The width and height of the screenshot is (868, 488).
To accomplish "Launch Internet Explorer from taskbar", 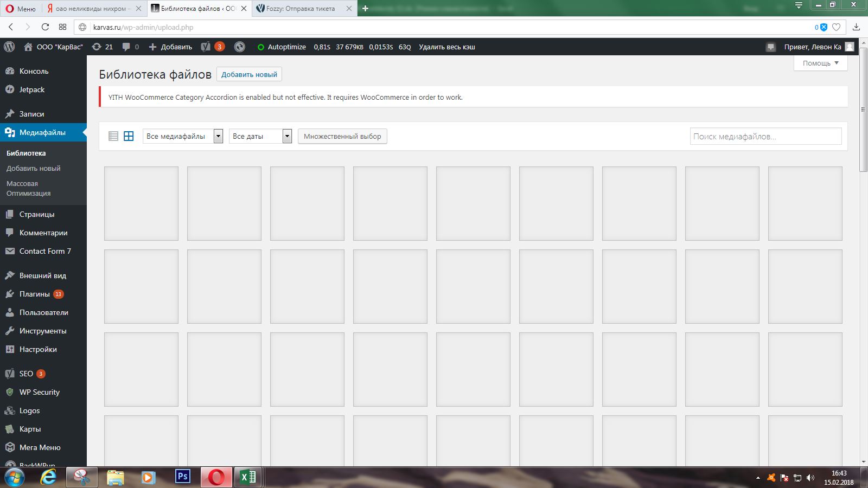I will coord(48,478).
